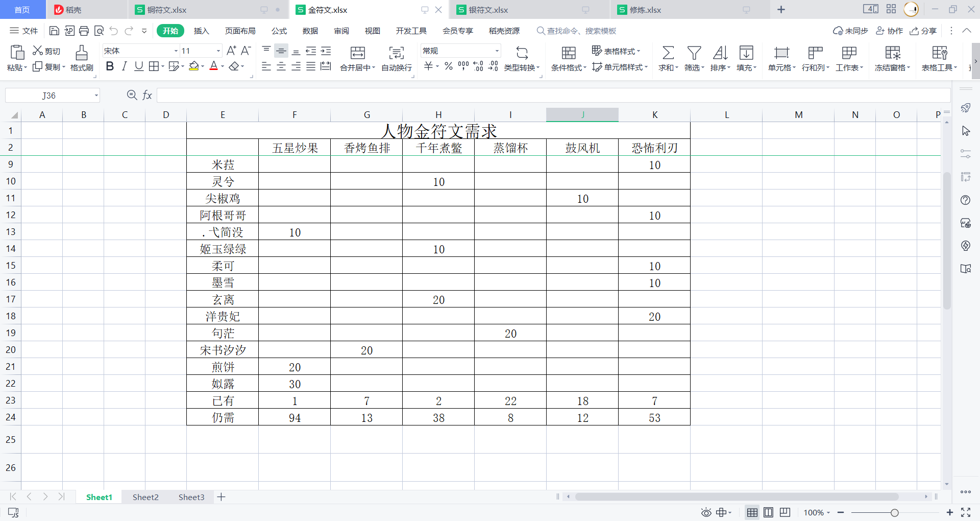Toggle Bold formatting
This screenshot has width=980, height=521.
click(x=110, y=66)
